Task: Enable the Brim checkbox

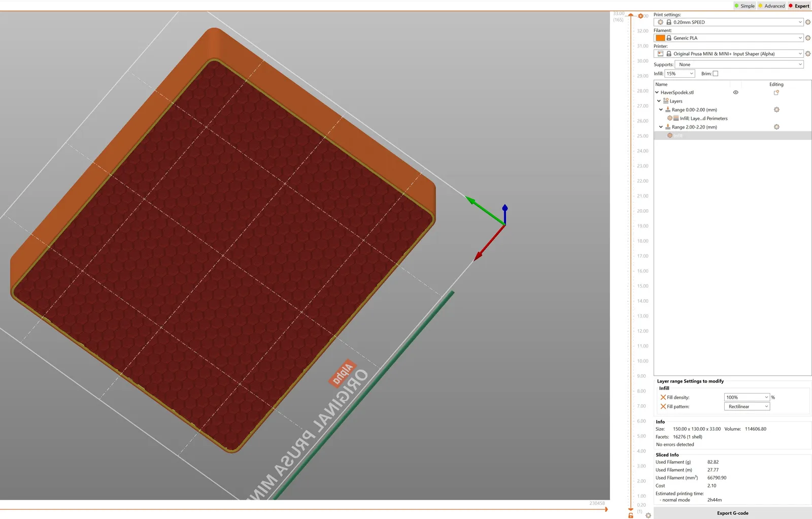Action: point(716,74)
